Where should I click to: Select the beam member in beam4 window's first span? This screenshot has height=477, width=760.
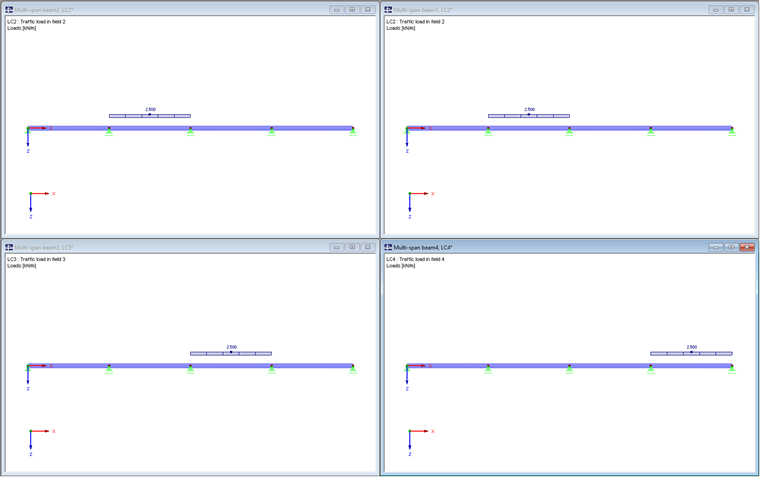447,366
